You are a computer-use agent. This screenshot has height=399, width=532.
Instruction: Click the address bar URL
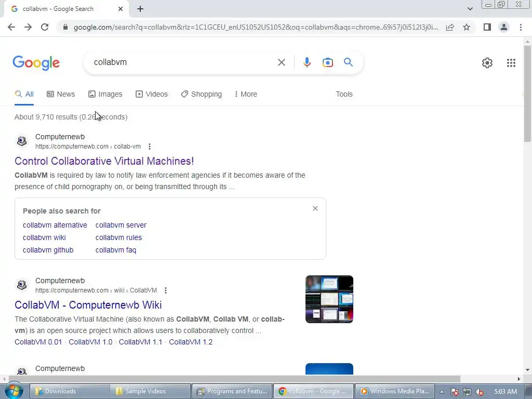(x=256, y=27)
